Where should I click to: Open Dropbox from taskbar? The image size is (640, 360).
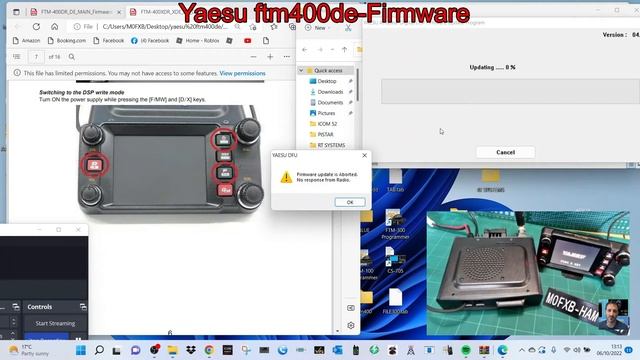coord(191,350)
